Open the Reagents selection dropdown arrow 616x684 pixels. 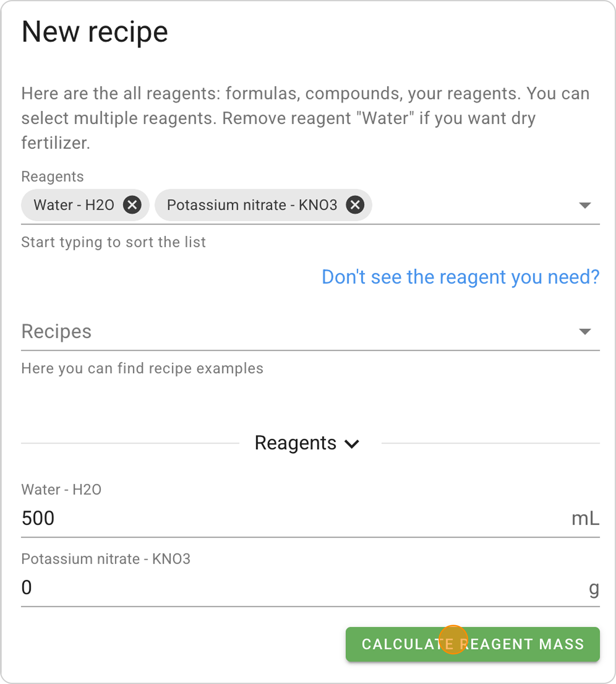(x=585, y=205)
